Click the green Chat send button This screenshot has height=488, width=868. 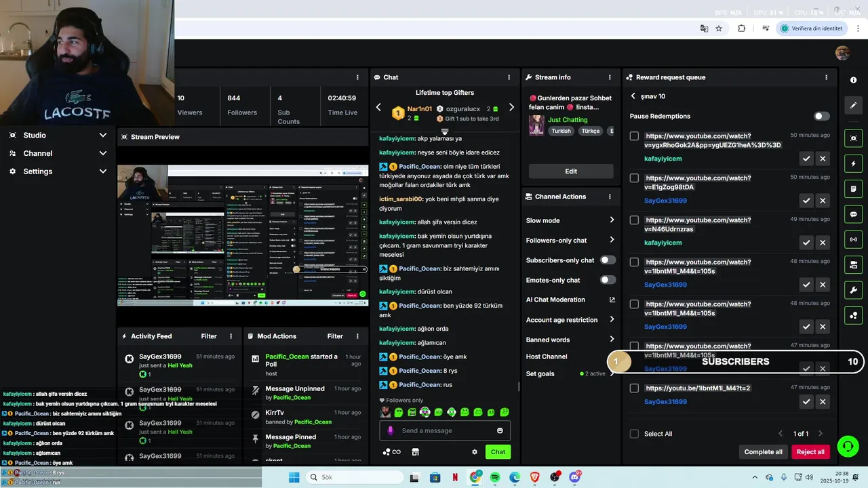[x=498, y=452]
